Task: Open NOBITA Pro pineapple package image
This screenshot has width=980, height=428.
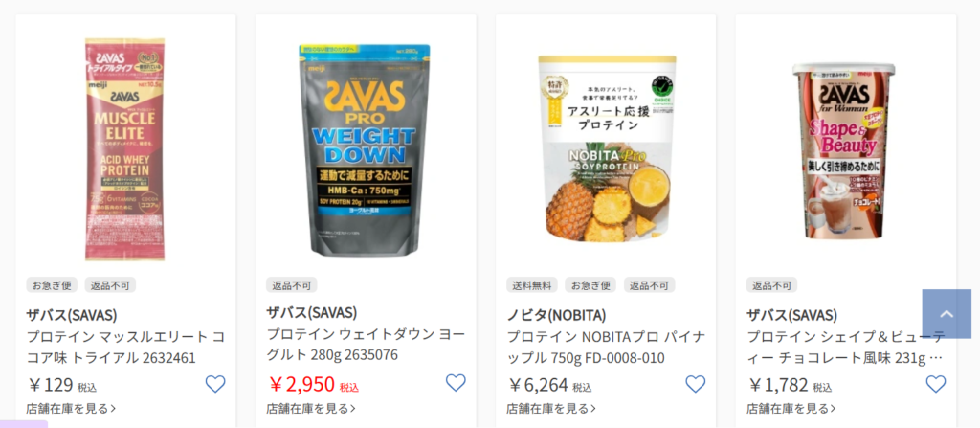Action: (606, 149)
